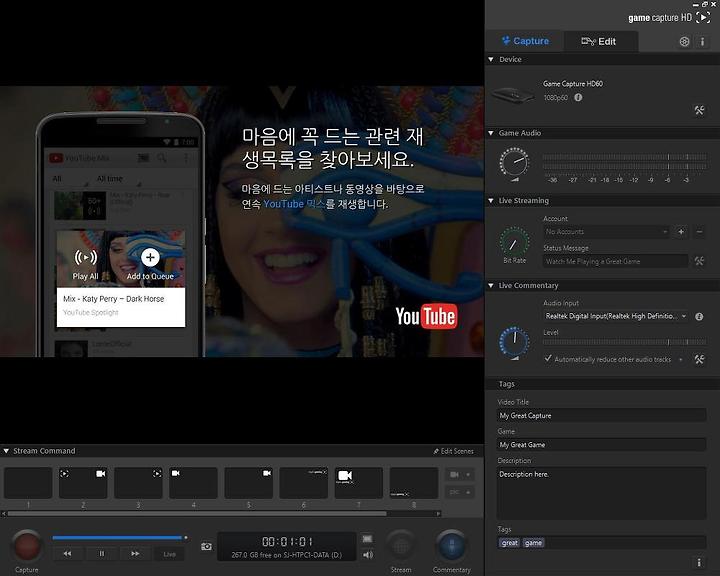Rewind the timeshift playback
The height and width of the screenshot is (576, 720).
pos(68,554)
